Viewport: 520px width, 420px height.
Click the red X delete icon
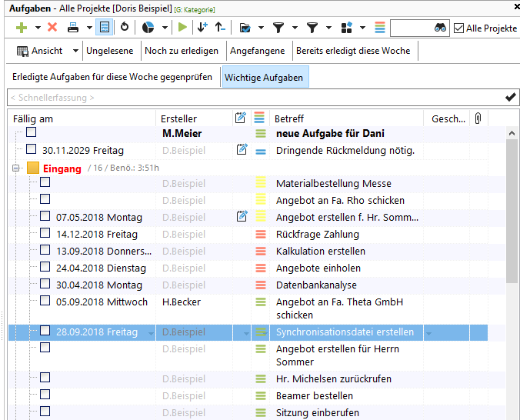[x=52, y=28]
